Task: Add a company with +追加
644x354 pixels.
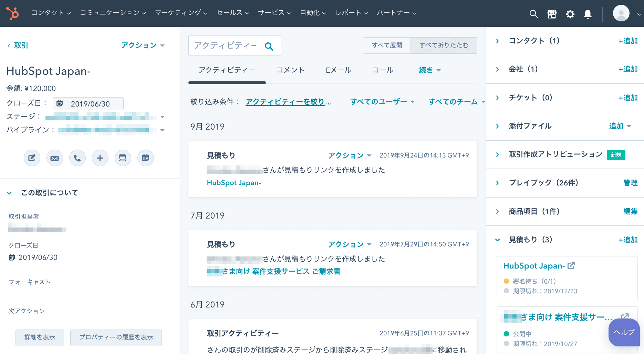Action: [x=628, y=69]
